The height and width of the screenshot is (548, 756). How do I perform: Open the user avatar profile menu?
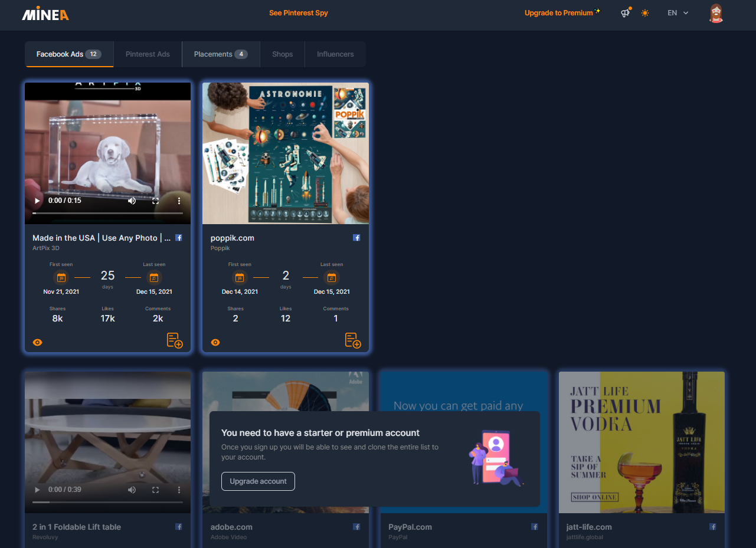[x=716, y=13]
